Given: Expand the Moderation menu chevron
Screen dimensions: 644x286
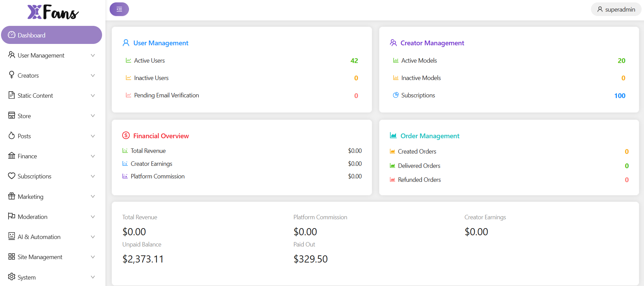Looking at the screenshot, I should pyautogui.click(x=93, y=217).
